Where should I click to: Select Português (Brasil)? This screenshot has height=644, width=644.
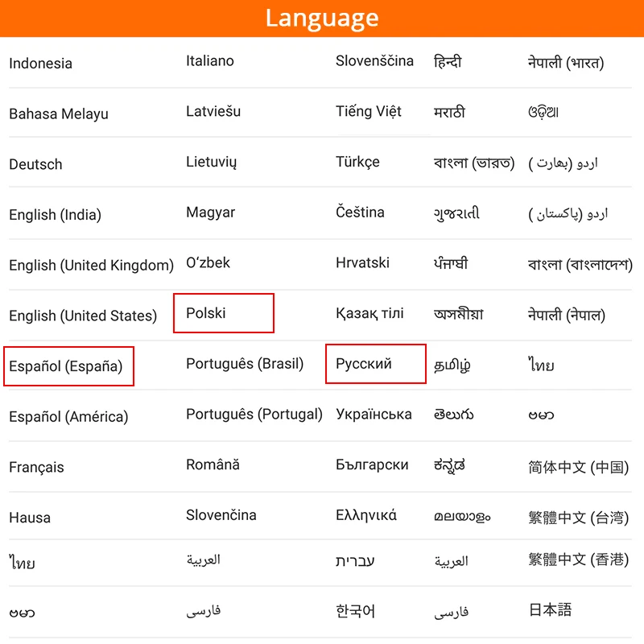tap(245, 363)
